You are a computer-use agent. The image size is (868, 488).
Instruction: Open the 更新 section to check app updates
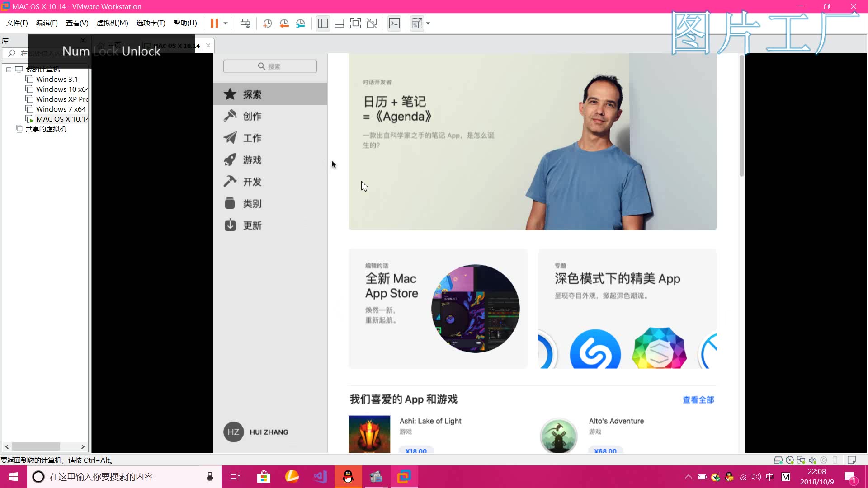252,225
